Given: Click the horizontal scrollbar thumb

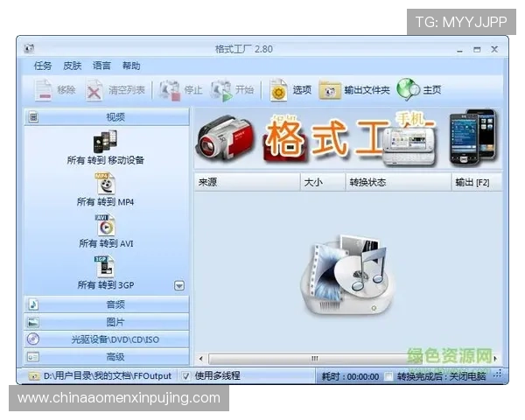Looking at the screenshot, I should (314, 359).
